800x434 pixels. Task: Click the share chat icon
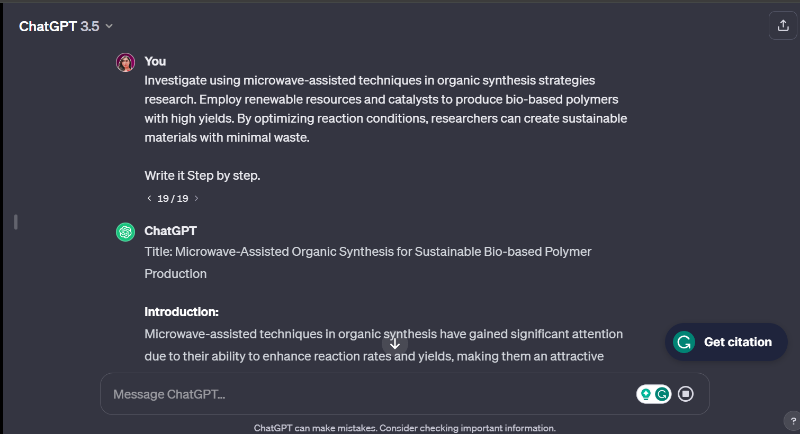pos(781,26)
